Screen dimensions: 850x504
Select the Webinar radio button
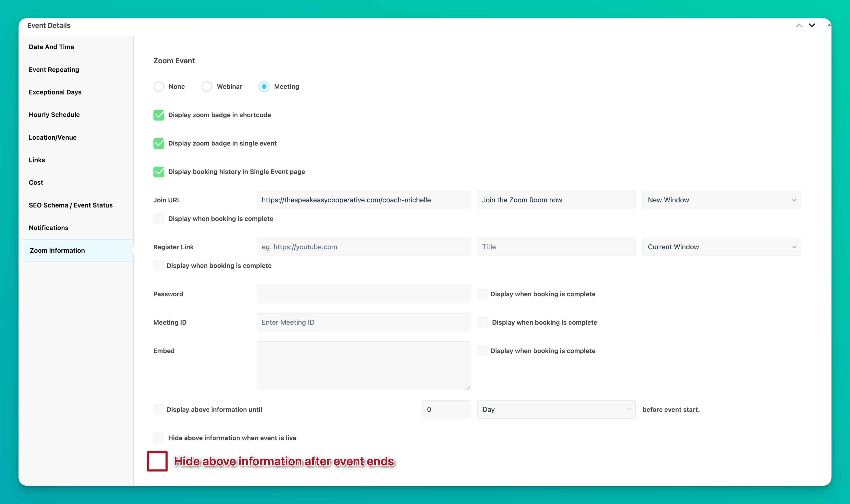[x=207, y=87]
